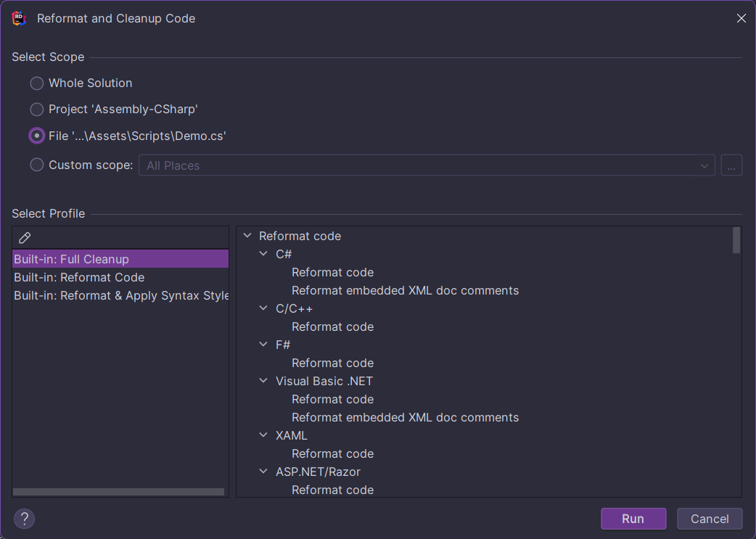Cancel the cleanup dialog
Image resolution: width=756 pixels, height=539 pixels.
pos(710,519)
